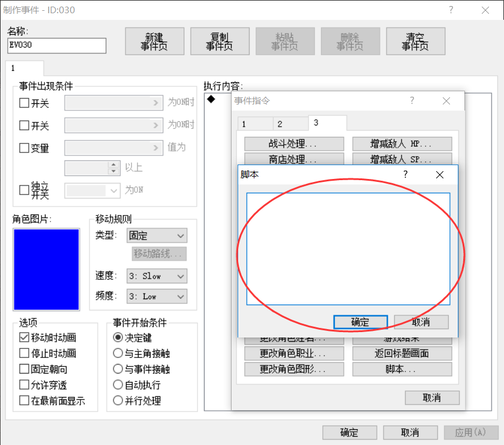Enable the second 开关 condition checkbox
Screen dimensions: 504x445
tap(24, 125)
